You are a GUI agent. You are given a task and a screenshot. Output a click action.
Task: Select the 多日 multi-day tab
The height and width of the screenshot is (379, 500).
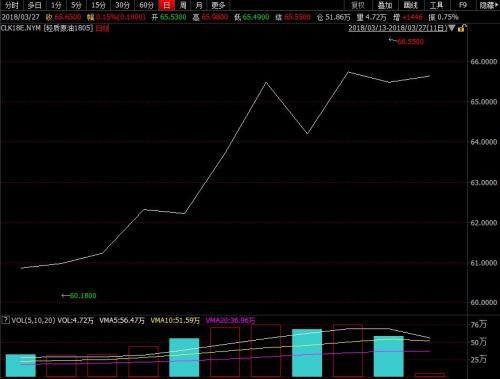(x=35, y=5)
